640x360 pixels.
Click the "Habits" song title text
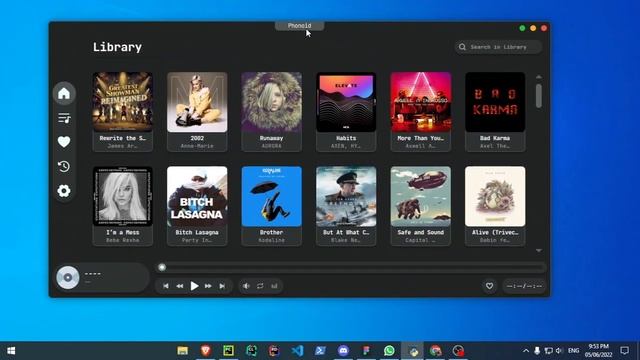(x=346, y=138)
